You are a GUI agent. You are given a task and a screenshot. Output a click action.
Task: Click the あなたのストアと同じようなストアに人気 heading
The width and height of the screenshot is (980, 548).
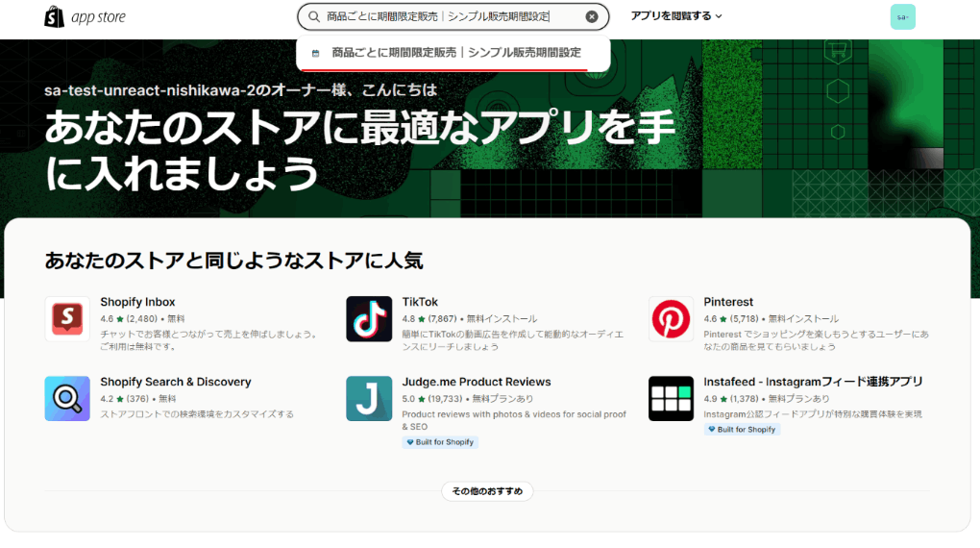pos(233,261)
